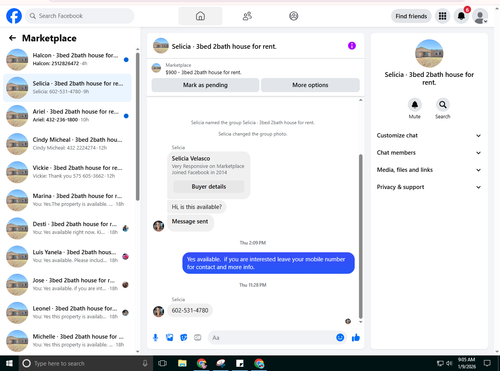This screenshot has height=371, width=500.
Task: Open Vickie 3bed 2bath conversation
Action: tap(67, 172)
